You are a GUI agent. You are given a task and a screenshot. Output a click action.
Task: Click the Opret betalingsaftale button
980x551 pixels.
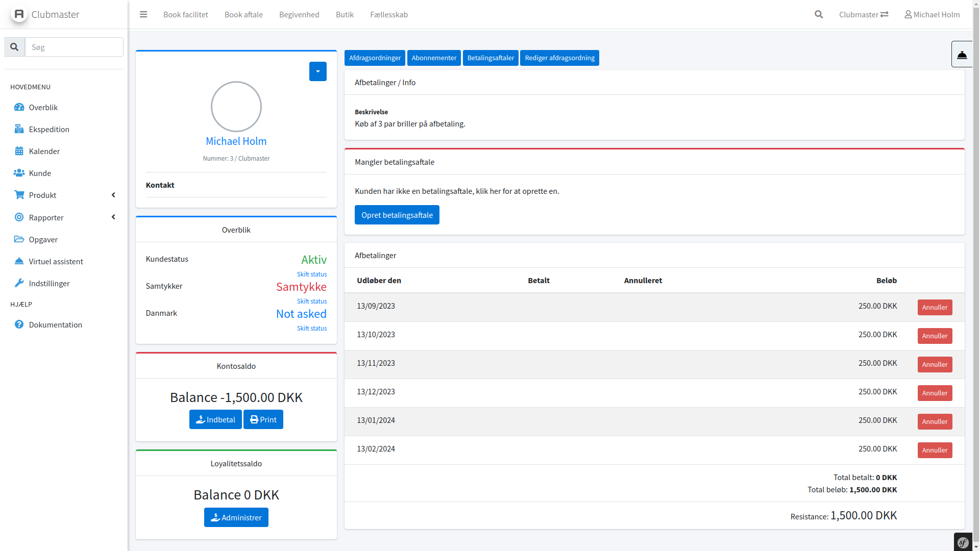(397, 215)
